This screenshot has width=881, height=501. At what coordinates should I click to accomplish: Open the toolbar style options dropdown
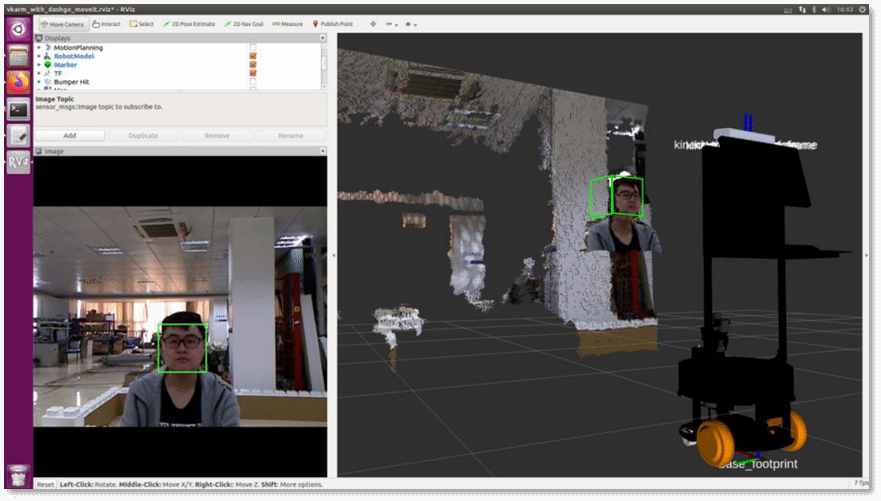(x=411, y=24)
